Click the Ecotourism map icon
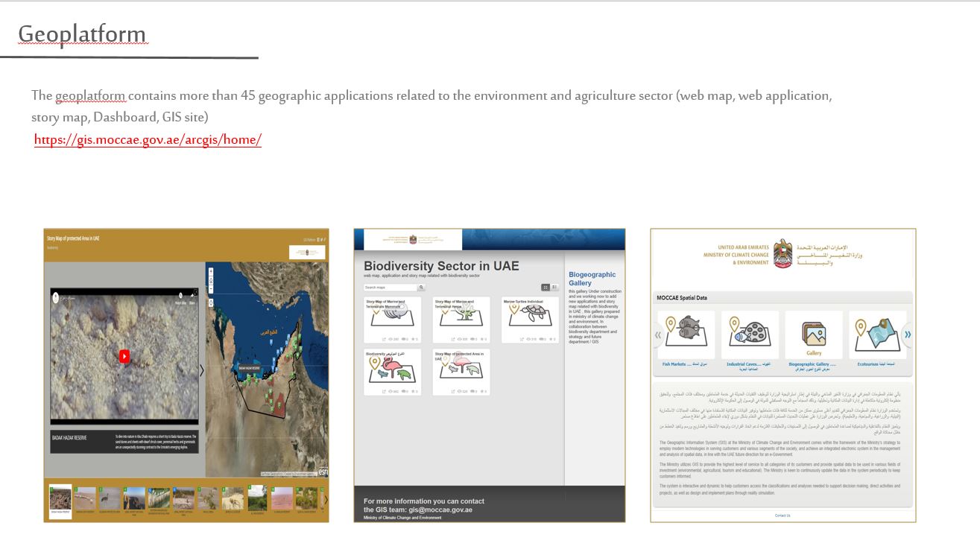This screenshot has width=980, height=555. click(x=877, y=333)
